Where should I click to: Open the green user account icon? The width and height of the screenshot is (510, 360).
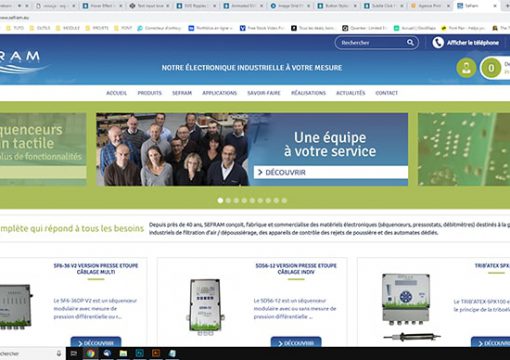pyautogui.click(x=466, y=68)
